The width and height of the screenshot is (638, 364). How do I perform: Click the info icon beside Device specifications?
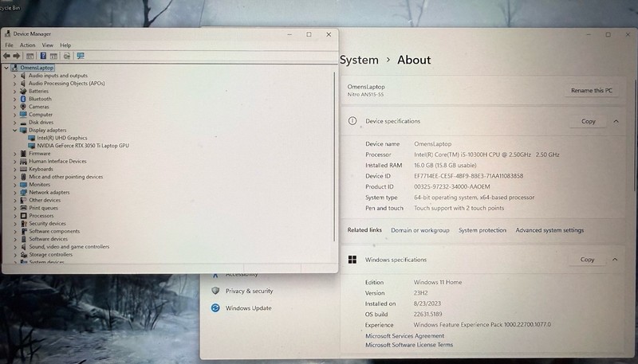(352, 120)
